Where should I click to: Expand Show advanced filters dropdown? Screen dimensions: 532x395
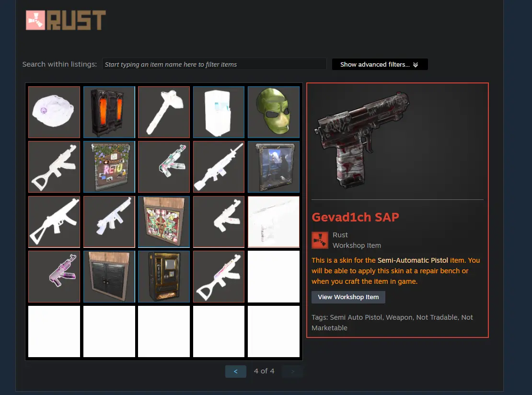380,65
